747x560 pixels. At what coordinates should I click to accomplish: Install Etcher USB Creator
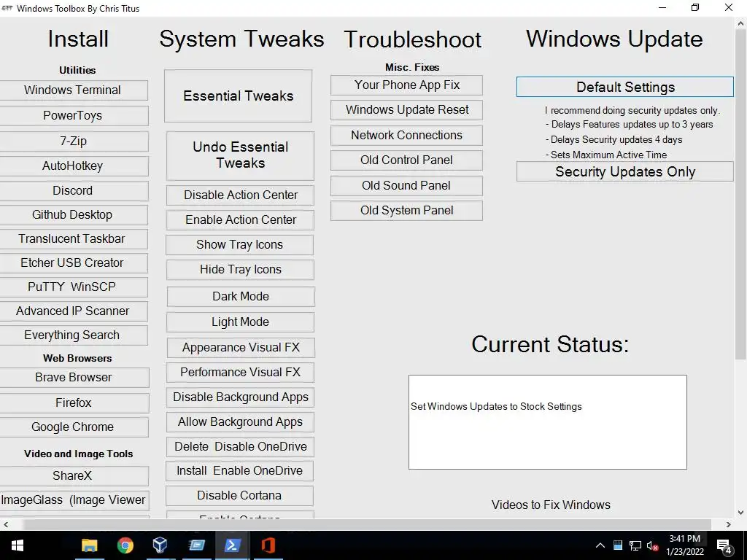tap(72, 262)
